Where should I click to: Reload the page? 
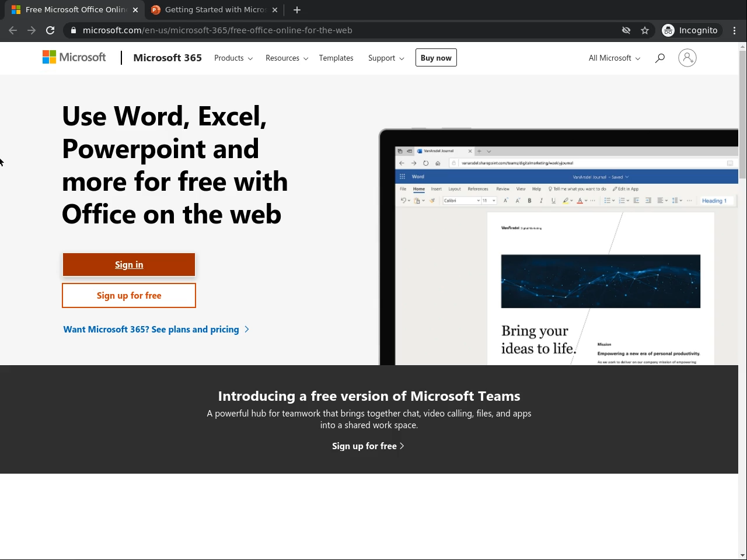pyautogui.click(x=50, y=30)
